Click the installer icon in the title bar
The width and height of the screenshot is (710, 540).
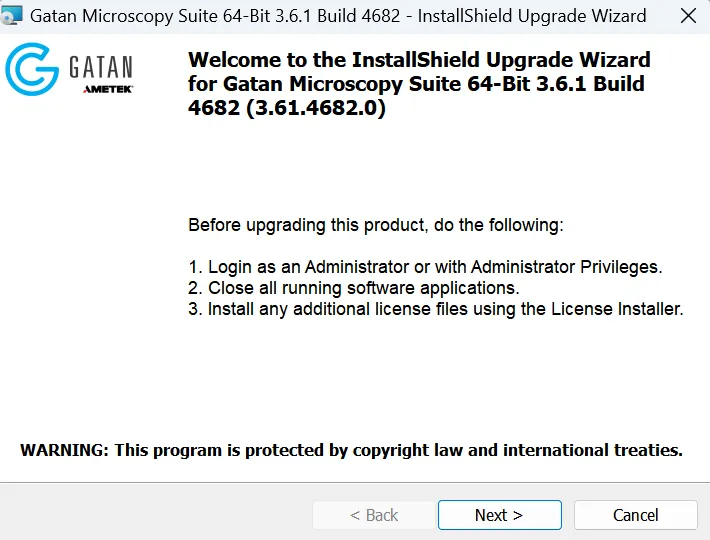[12, 16]
